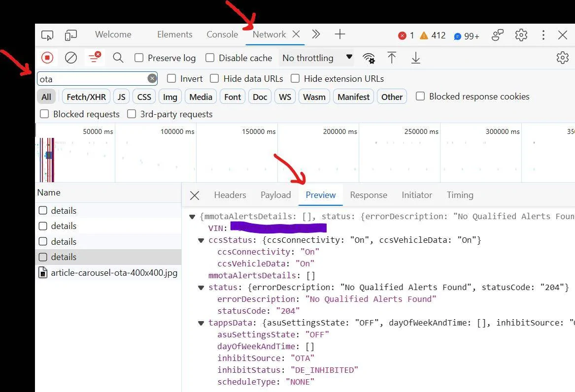This screenshot has height=392, width=575.
Task: Open the Timing tab
Action: click(x=460, y=196)
